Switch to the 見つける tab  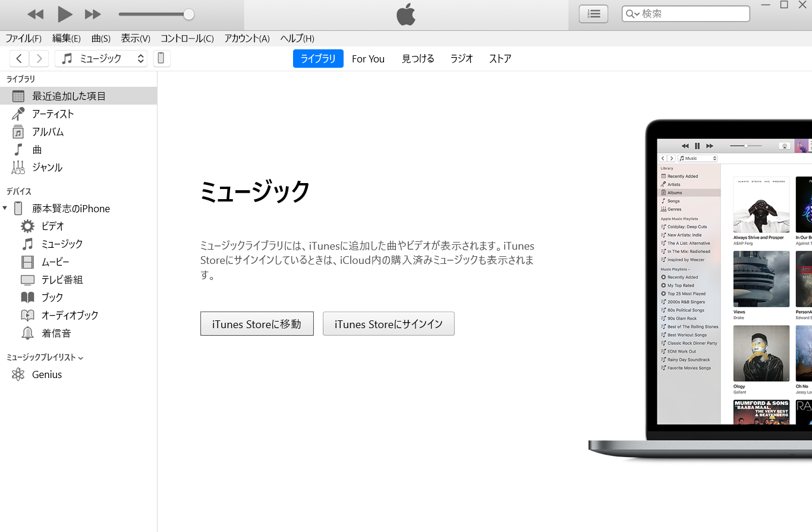(x=418, y=59)
